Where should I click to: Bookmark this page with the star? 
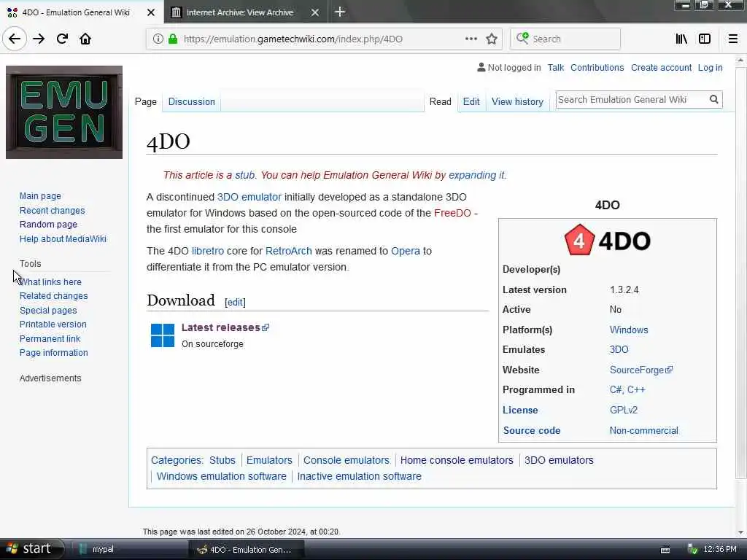pos(492,39)
